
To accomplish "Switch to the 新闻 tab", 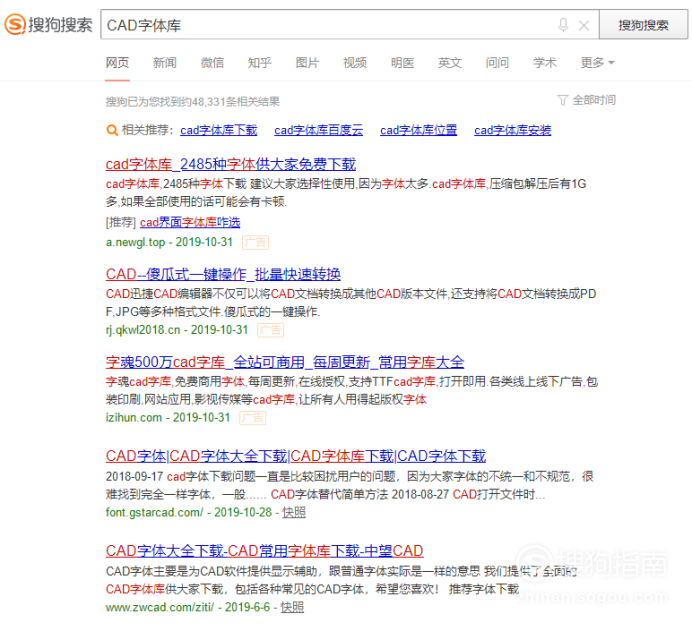I will (x=165, y=63).
